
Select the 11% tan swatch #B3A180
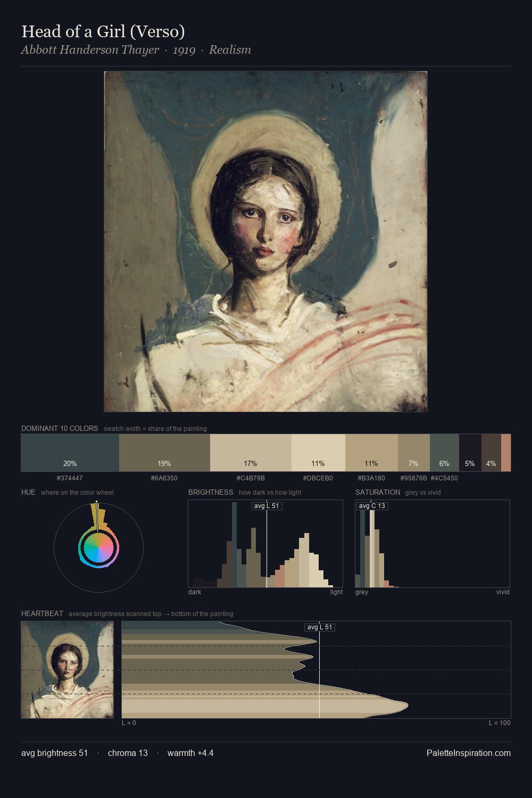tap(371, 453)
